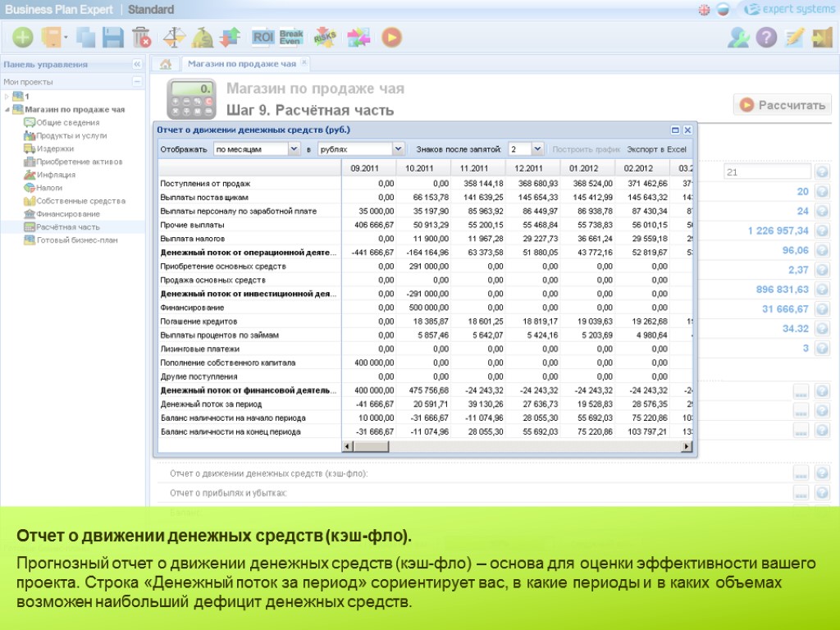This screenshot has height=630, width=840.
Task: Select Готовый бизнес-план tree item
Action: 76,240
